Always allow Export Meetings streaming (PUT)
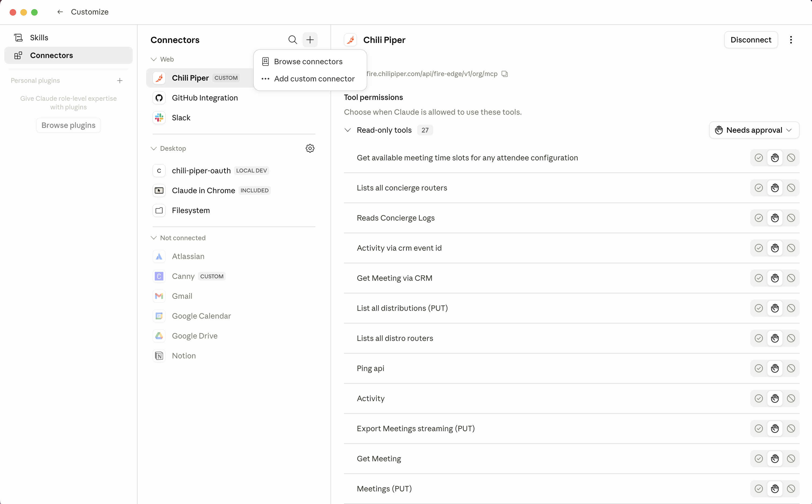 click(759, 428)
